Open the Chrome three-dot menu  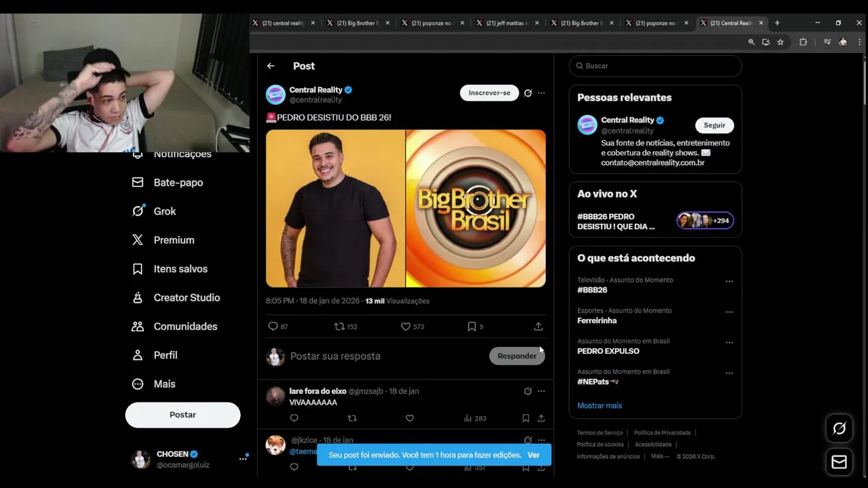[859, 42]
